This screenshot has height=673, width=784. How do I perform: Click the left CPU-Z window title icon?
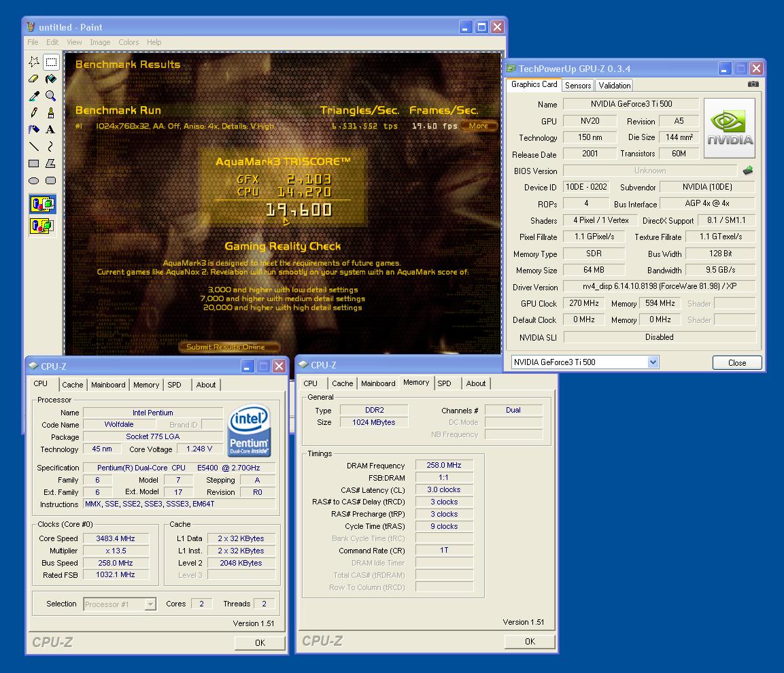click(33, 366)
